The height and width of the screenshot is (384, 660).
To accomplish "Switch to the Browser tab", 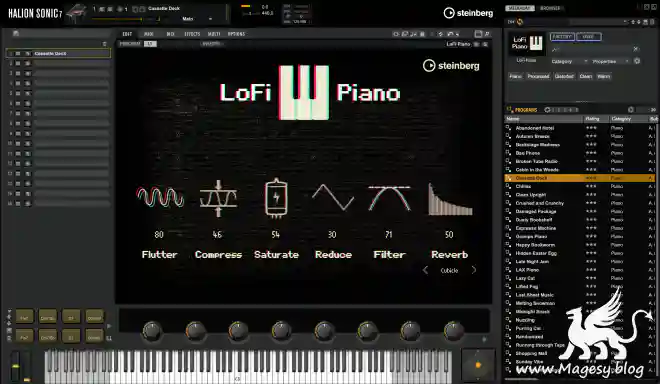I will pyautogui.click(x=550, y=8).
